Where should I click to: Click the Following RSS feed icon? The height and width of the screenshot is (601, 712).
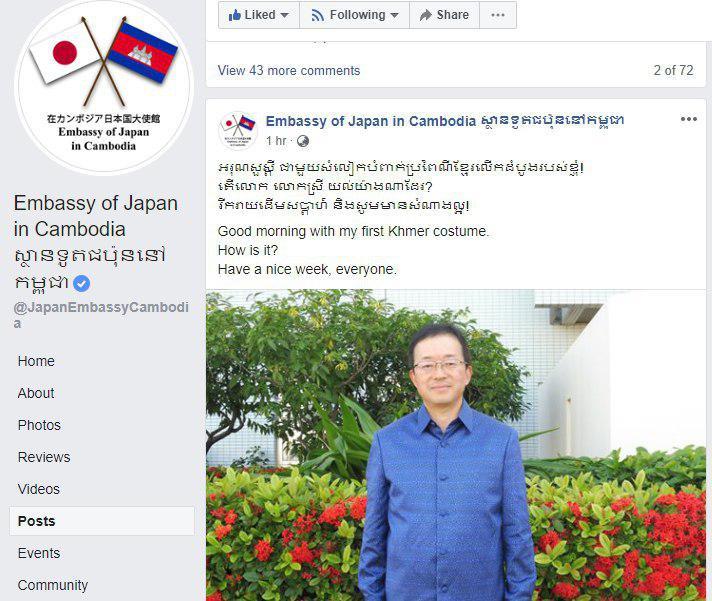click(x=317, y=15)
